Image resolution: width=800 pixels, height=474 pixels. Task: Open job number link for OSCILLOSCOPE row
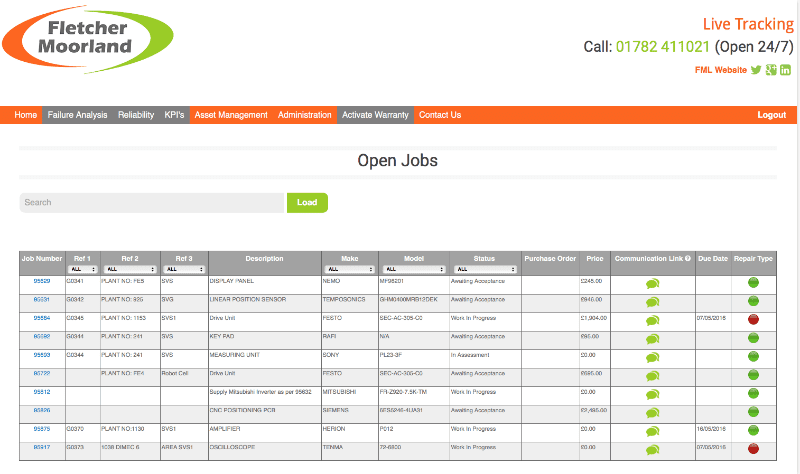coord(42,447)
